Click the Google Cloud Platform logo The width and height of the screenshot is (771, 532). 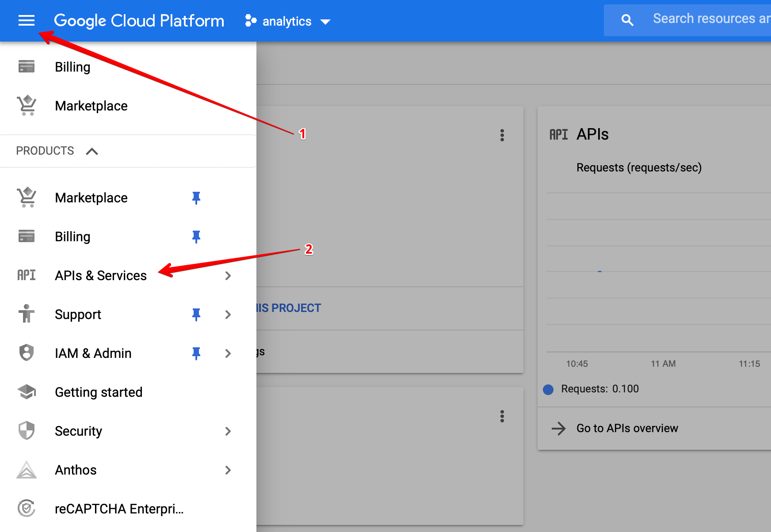139,21
